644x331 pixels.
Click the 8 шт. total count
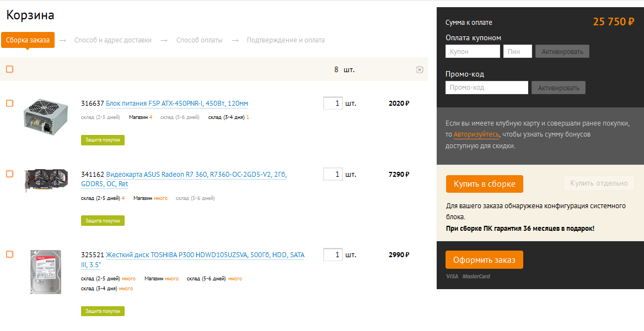344,70
